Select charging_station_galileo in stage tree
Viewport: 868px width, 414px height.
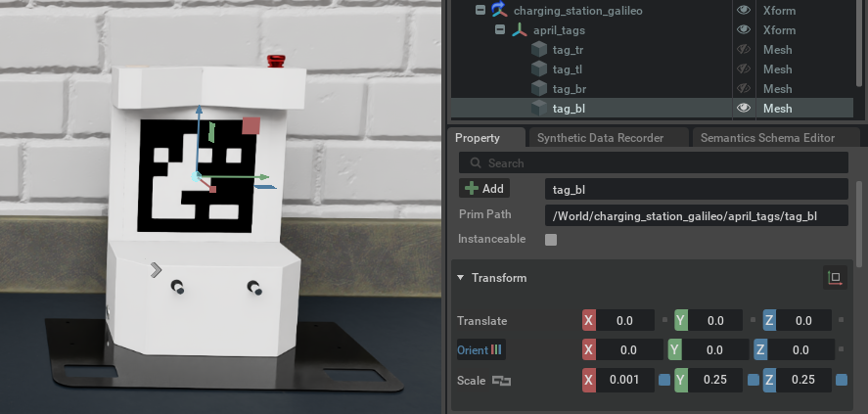(x=652, y=10)
